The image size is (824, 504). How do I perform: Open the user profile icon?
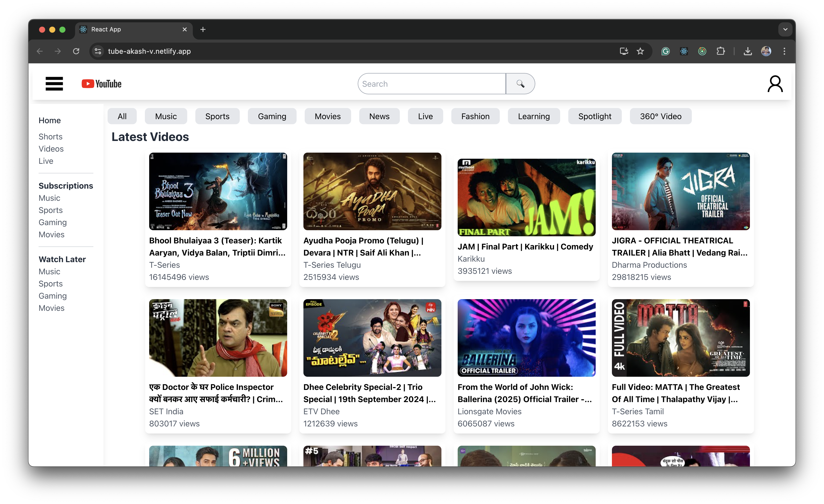pos(775,84)
